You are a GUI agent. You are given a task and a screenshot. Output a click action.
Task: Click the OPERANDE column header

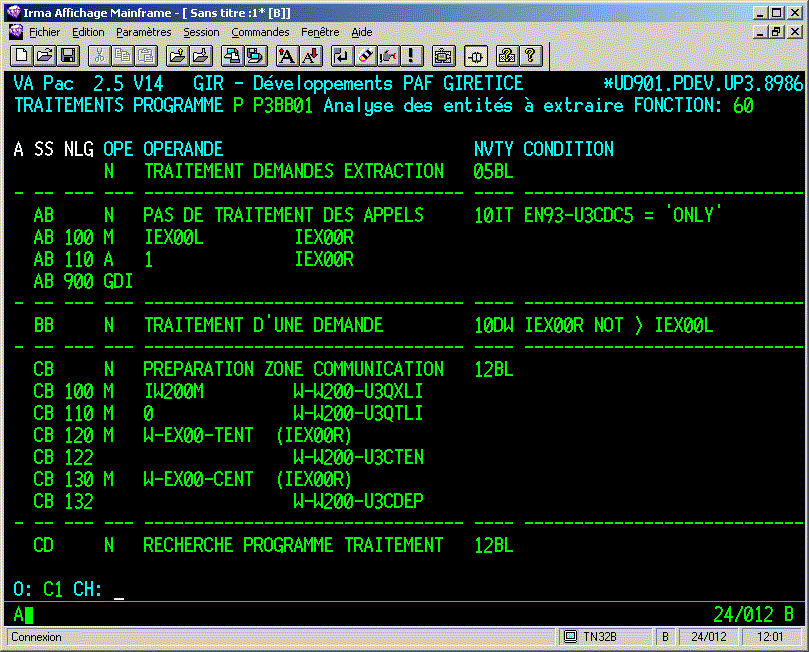tap(183, 149)
